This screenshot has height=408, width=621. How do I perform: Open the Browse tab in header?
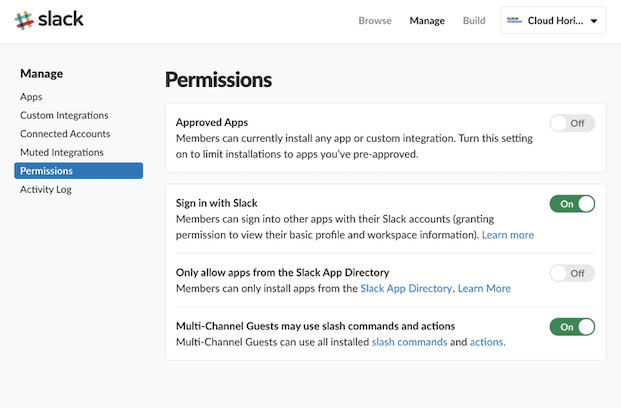[375, 21]
